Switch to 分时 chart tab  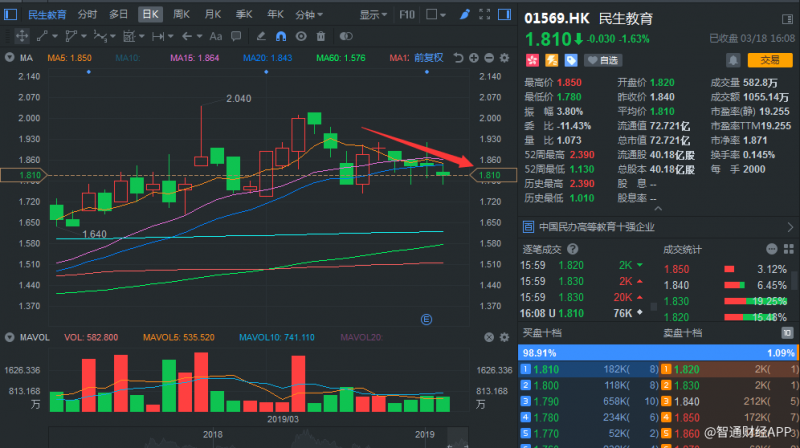pos(87,14)
